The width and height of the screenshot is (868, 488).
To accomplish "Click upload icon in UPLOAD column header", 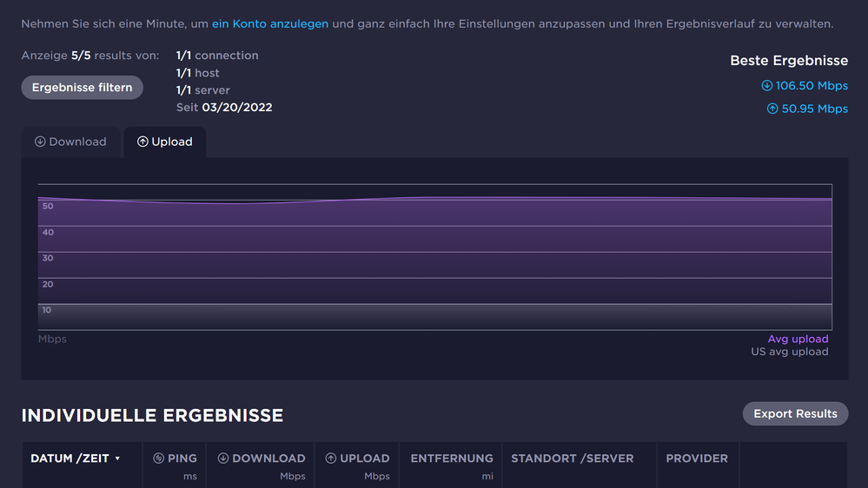I will (x=330, y=458).
